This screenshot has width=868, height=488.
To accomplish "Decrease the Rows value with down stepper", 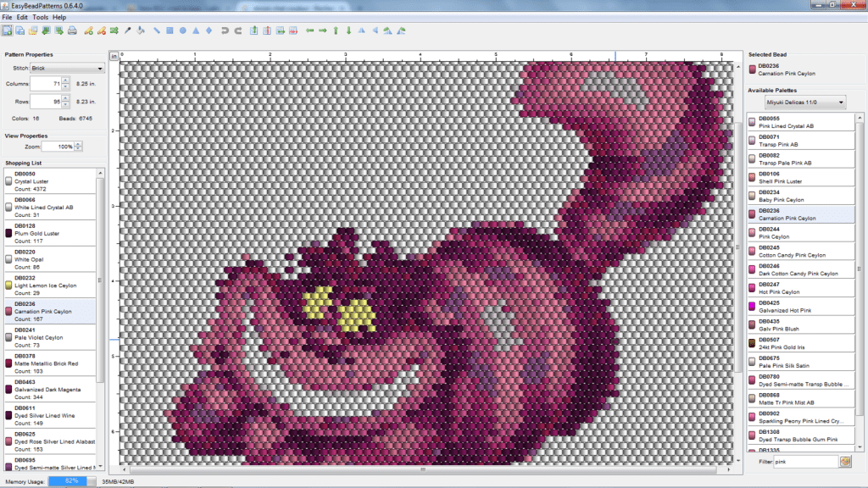I will pyautogui.click(x=65, y=105).
